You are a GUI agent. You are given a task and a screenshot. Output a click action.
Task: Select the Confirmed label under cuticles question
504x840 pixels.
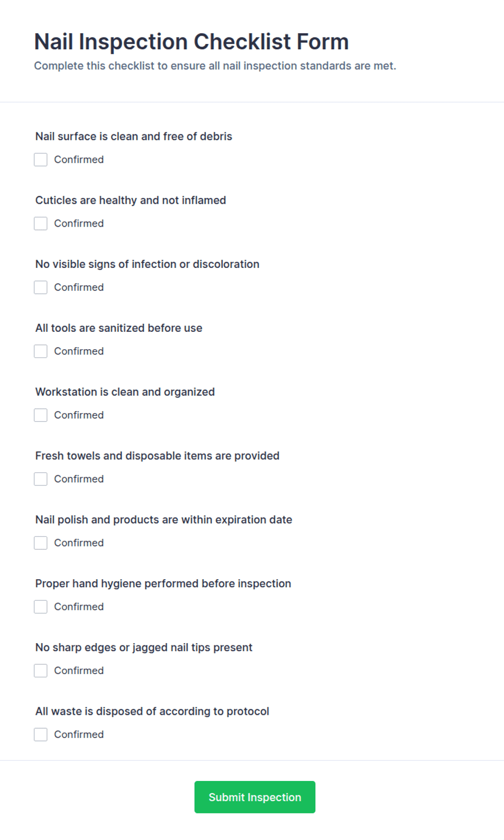(79, 223)
